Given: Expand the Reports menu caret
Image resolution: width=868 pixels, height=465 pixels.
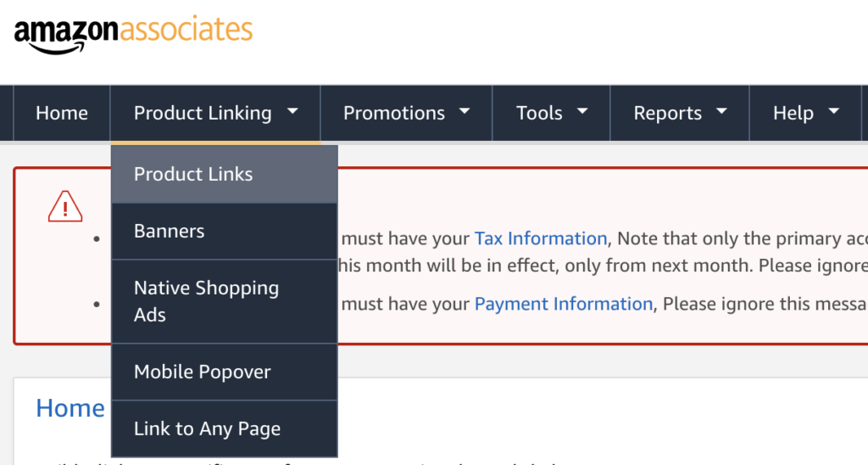Looking at the screenshot, I should [x=721, y=112].
